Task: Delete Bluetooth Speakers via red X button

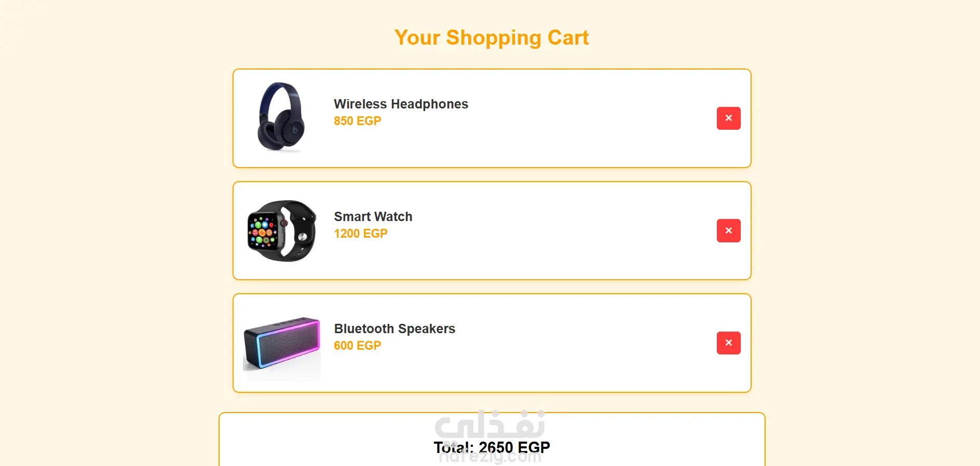Action: (x=728, y=343)
